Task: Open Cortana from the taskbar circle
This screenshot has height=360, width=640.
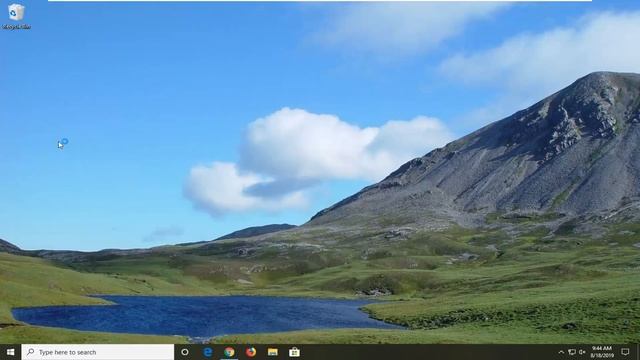Action: point(185,352)
